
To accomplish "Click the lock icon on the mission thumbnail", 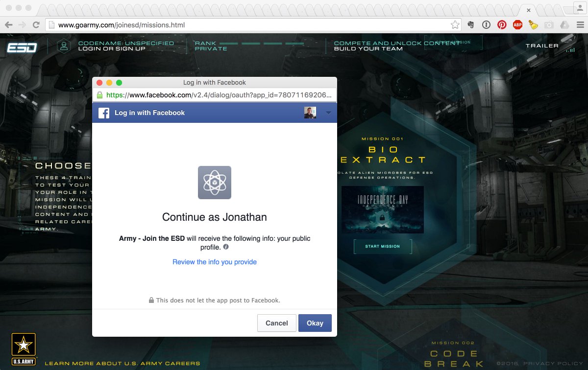I will (x=383, y=217).
